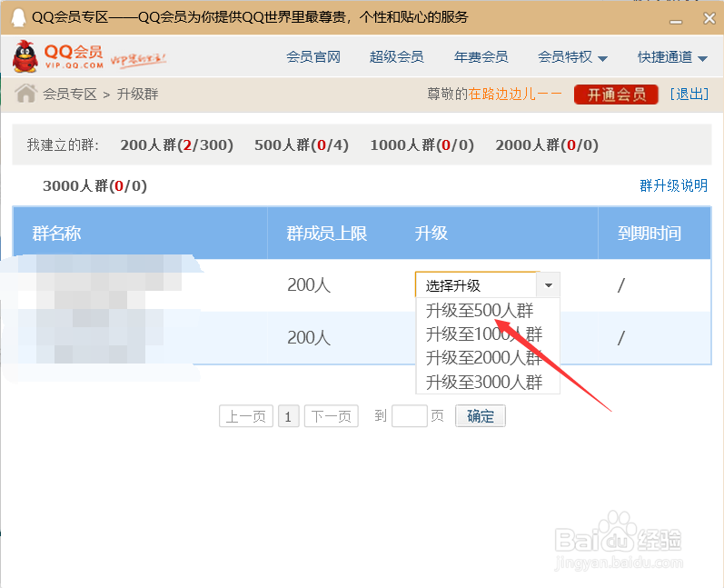This screenshot has height=588, width=724.
Task: Click the 200人群(2/300) count
Action: 176,145
